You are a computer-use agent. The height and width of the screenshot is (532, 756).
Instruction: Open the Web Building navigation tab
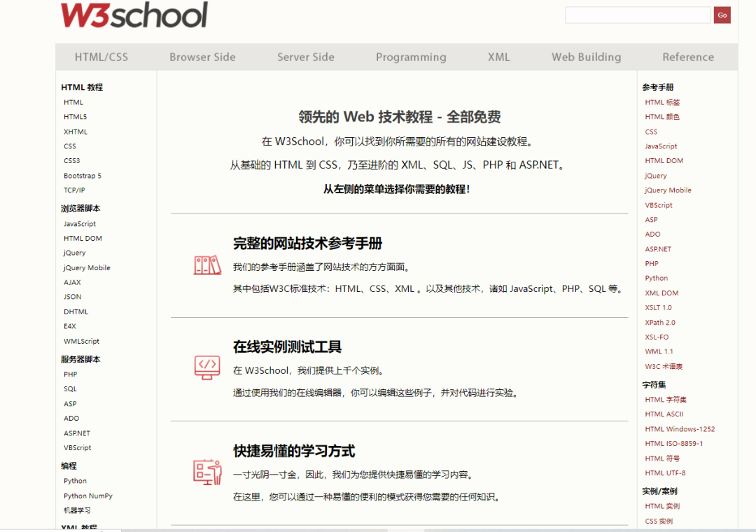click(x=587, y=57)
